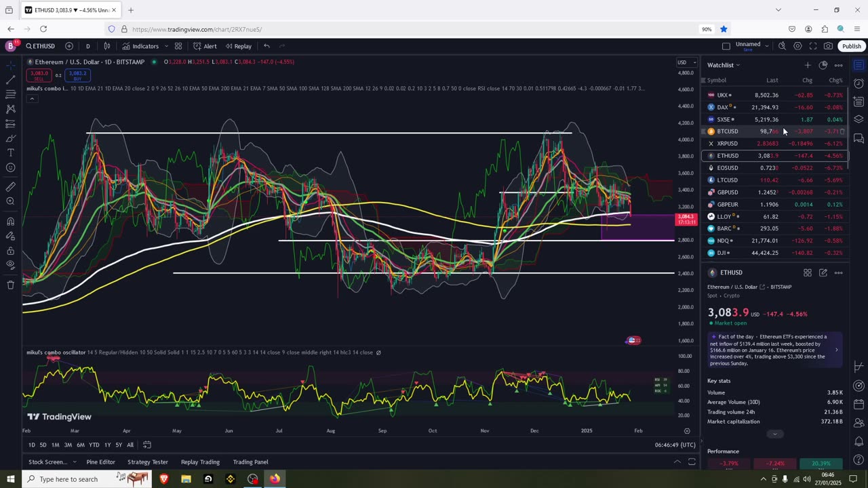Select the YTD time range
This screenshot has height=488, width=868.
[94, 445]
